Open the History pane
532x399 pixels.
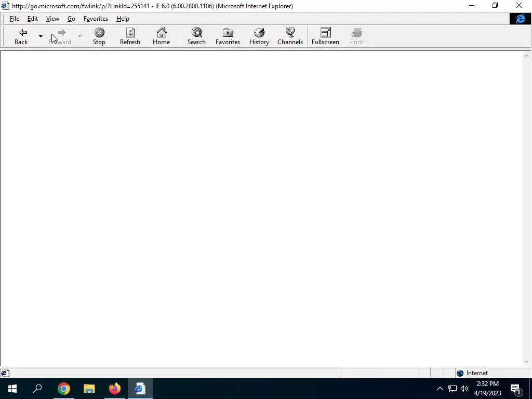coord(259,37)
